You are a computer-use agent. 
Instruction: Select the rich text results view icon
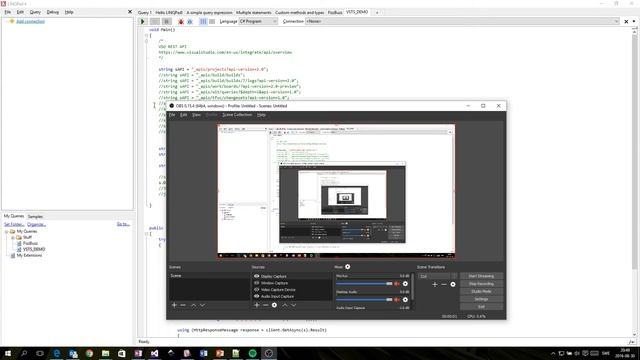(203, 22)
